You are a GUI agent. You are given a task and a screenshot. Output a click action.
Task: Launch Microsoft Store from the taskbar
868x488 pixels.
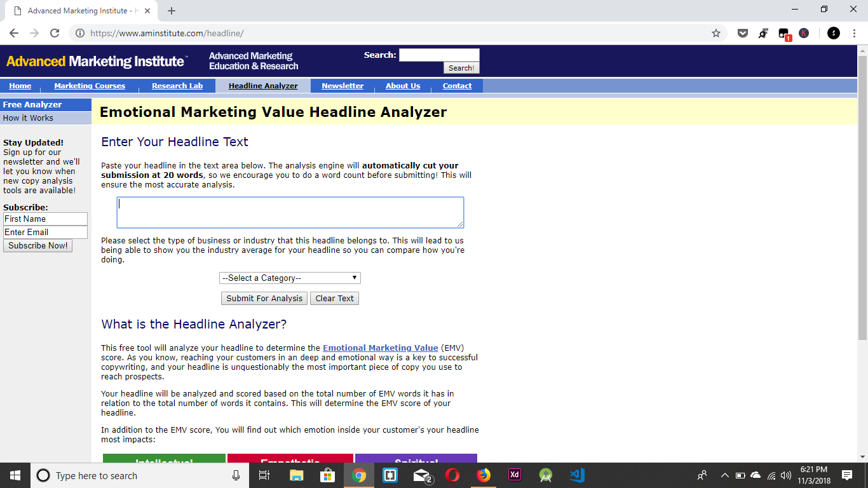328,475
